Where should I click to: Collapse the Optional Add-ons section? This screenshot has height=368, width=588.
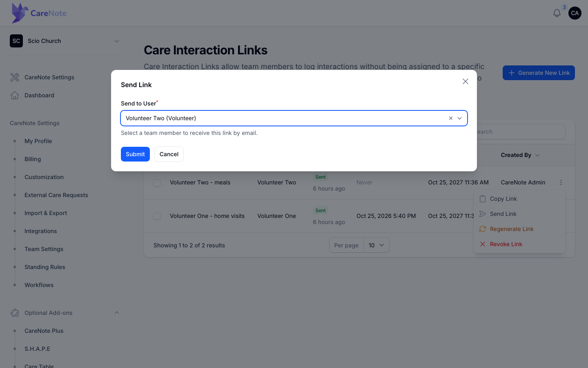(x=117, y=313)
